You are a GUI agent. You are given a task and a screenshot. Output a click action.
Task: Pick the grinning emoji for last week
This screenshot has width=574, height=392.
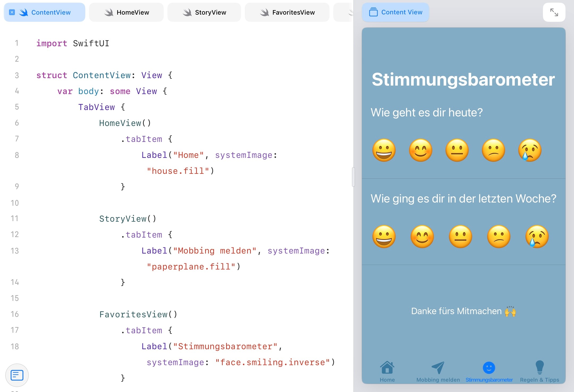pos(384,237)
